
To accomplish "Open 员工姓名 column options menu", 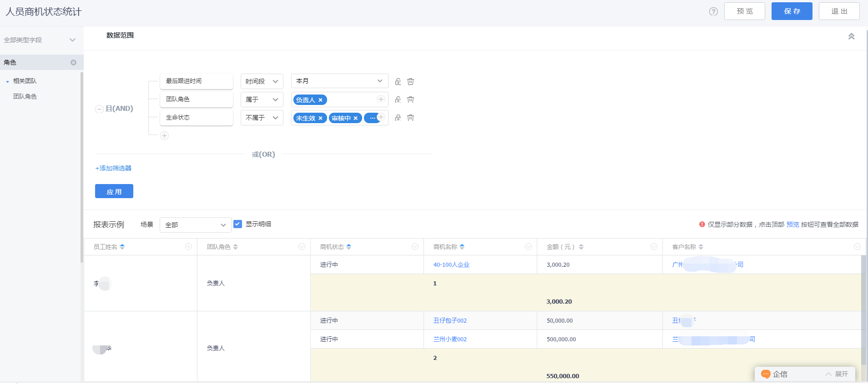I will (188, 246).
